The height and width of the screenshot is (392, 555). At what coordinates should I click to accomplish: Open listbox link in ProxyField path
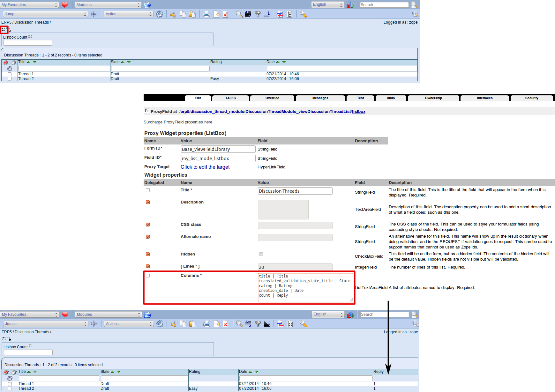[x=359, y=112]
